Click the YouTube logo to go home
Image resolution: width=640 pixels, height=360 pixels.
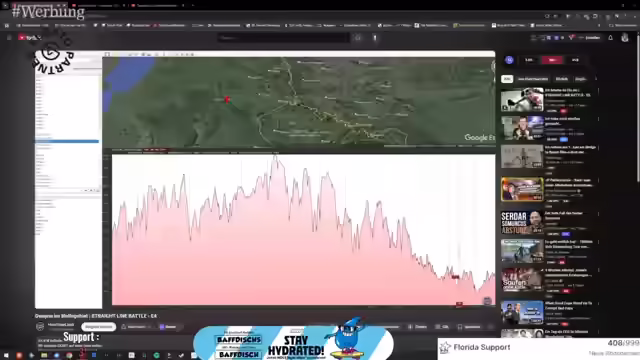[x=29, y=38]
